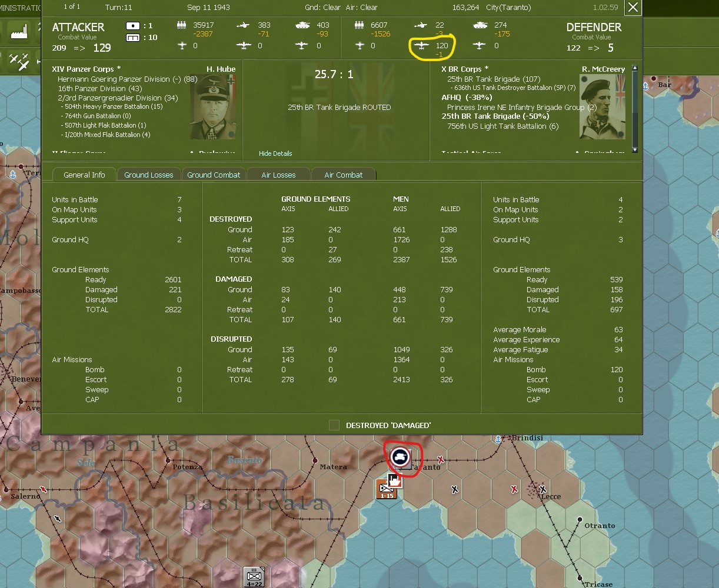The width and height of the screenshot is (719, 588).
Task: Select 764th Gun Battalion entry
Action: pos(96,116)
